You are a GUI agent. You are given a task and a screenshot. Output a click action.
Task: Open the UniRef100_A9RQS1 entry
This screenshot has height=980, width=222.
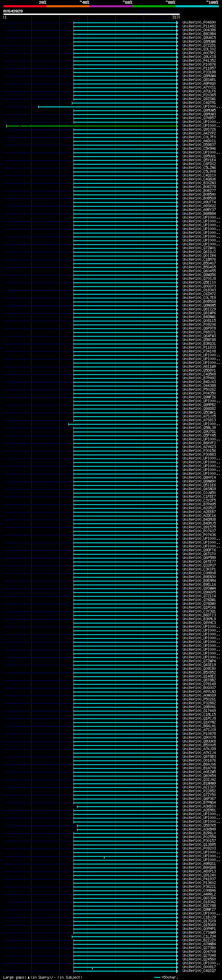click(x=199, y=864)
